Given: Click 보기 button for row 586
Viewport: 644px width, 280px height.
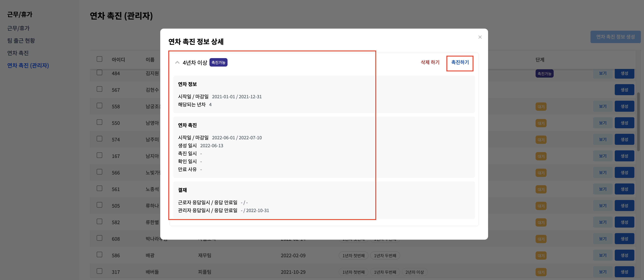Looking at the screenshot, I should [x=603, y=255].
